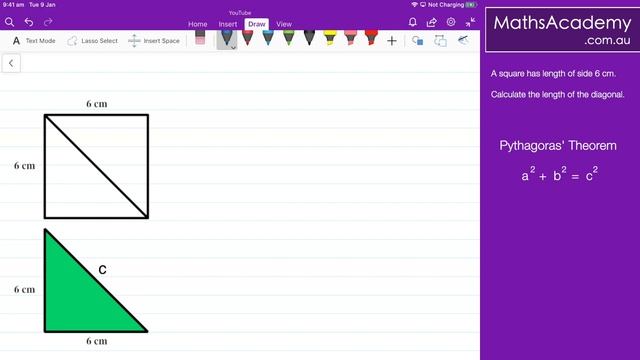Open the View tab
640x360 pixels.
coord(284,24)
